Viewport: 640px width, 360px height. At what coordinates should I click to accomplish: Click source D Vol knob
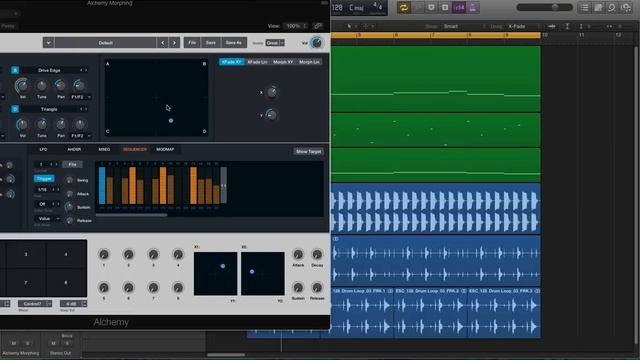pos(22,124)
